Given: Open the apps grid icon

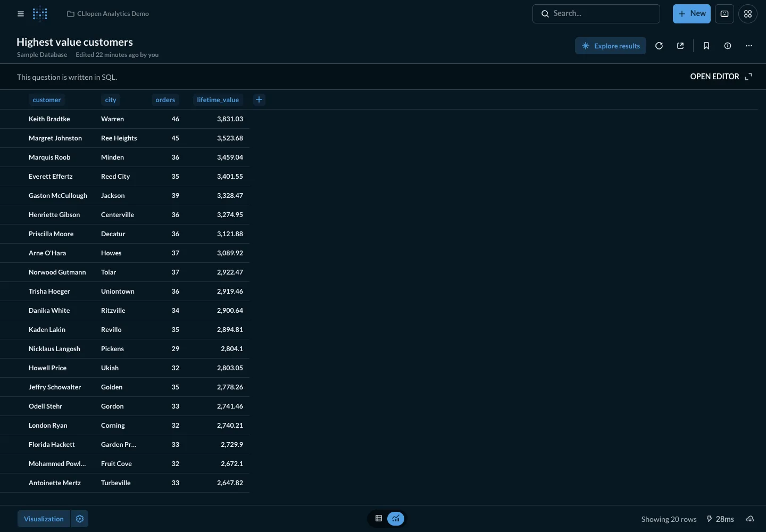Looking at the screenshot, I should click(748, 14).
